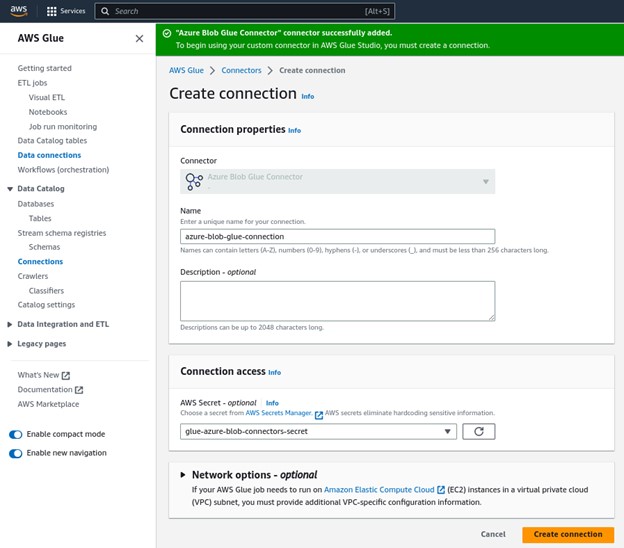The width and height of the screenshot is (624, 548).
Task: Open Info link beside AWS Secret
Action: pyautogui.click(x=272, y=403)
